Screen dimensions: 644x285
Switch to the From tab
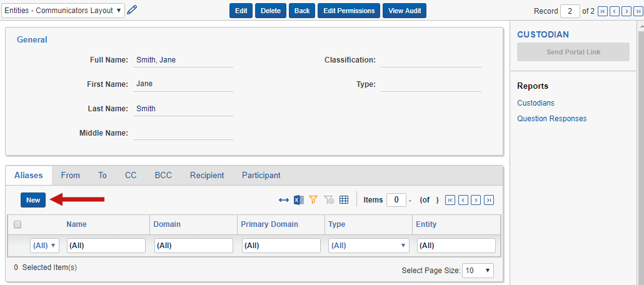pos(70,176)
